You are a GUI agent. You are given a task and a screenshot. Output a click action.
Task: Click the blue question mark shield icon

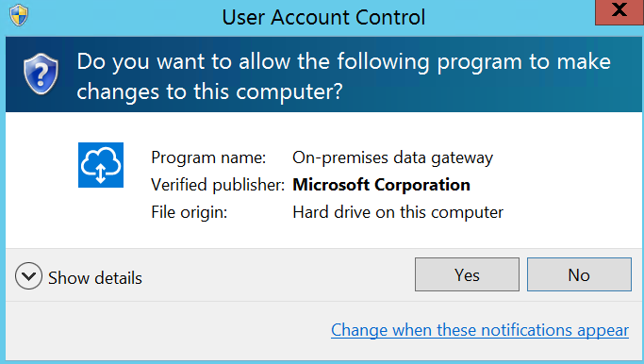(x=41, y=74)
